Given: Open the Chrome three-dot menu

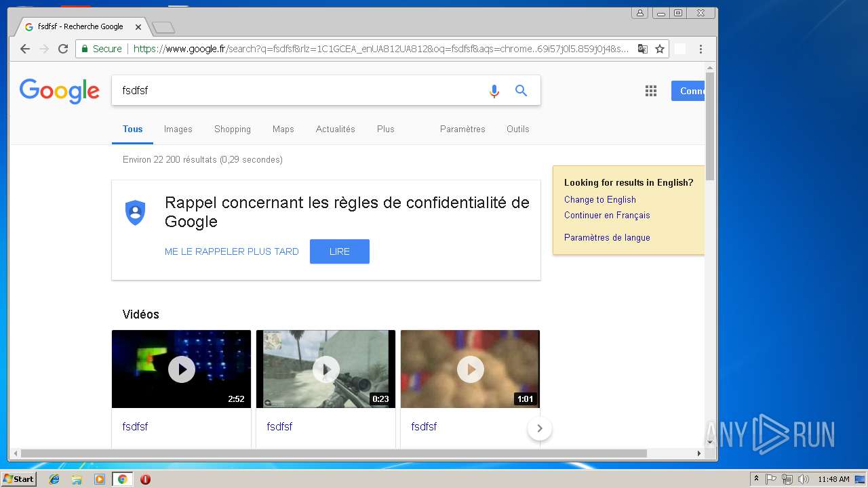Looking at the screenshot, I should coord(701,49).
